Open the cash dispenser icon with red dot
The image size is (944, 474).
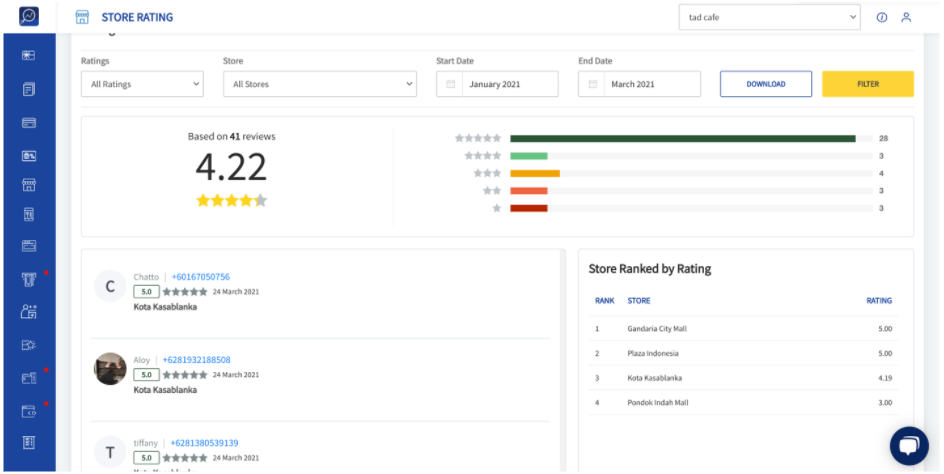(x=29, y=279)
